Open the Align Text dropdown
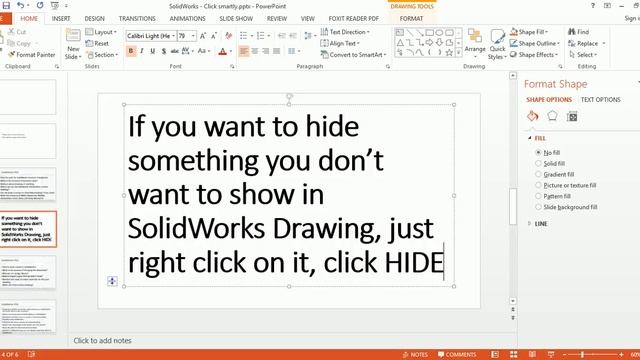Image resolution: width=640 pixels, height=360 pixels. [x=340, y=43]
